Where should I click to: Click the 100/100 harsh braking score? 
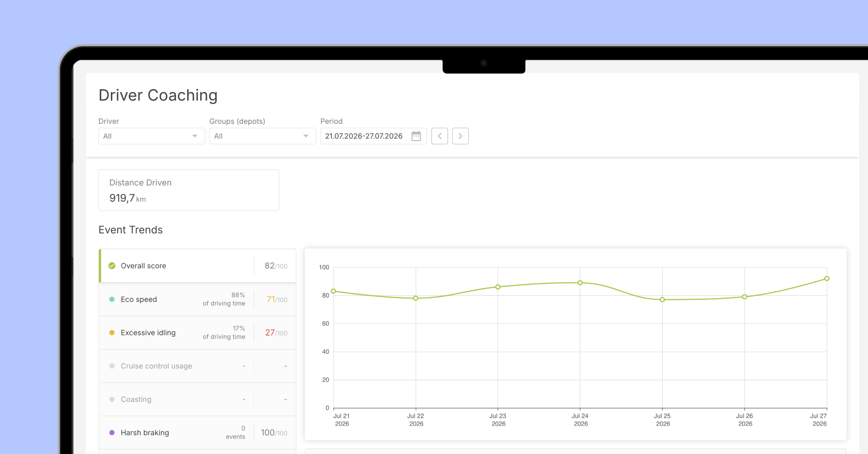274,432
